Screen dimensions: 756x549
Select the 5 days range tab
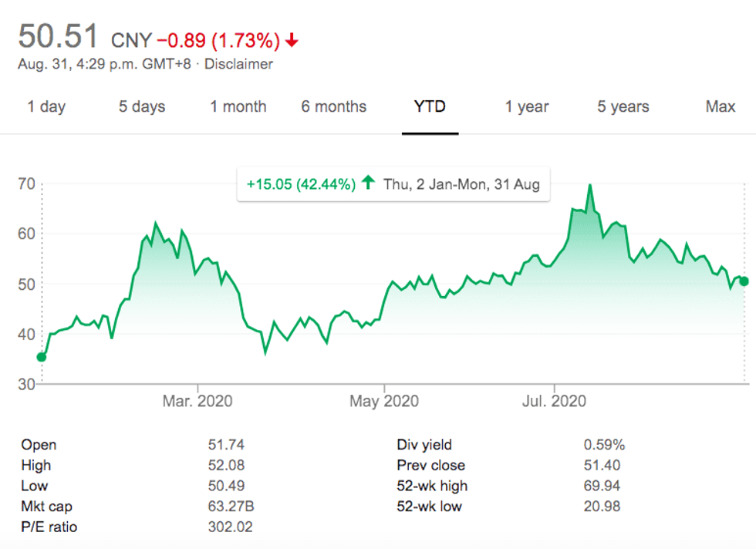[x=142, y=106]
